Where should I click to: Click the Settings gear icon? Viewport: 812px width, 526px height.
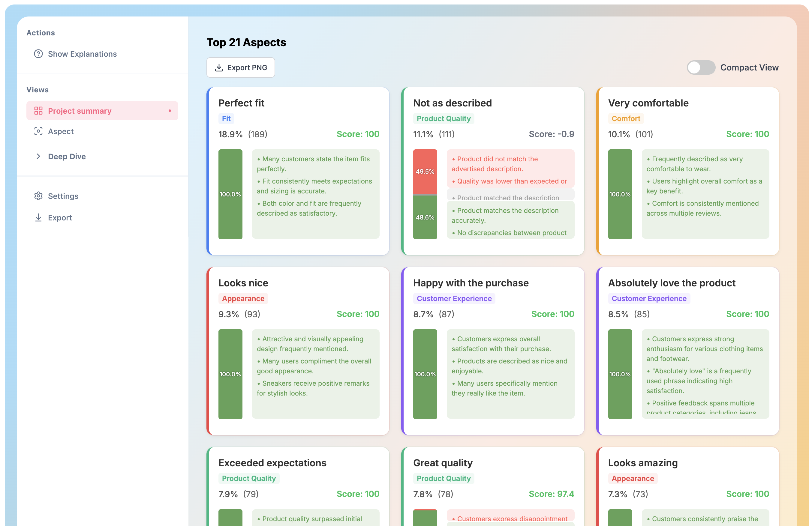(38, 196)
